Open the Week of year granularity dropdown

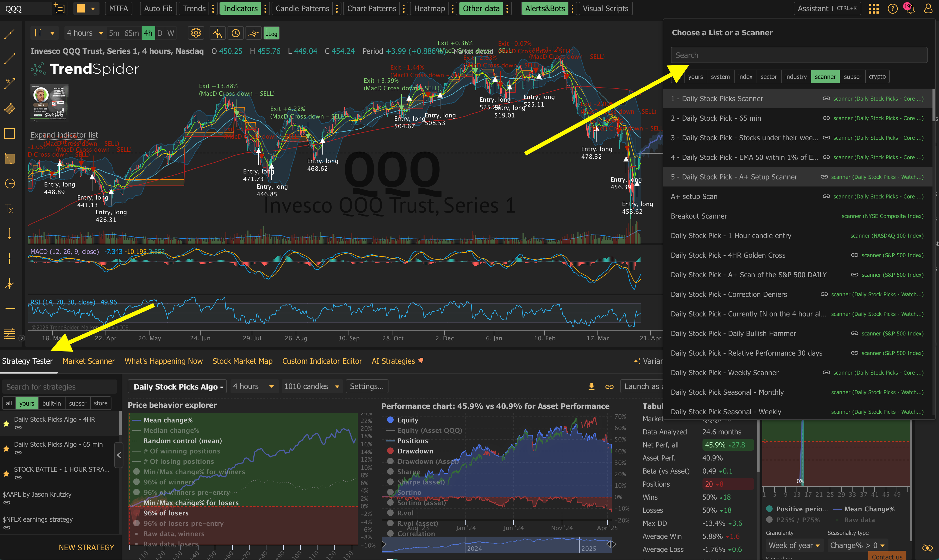coord(794,545)
